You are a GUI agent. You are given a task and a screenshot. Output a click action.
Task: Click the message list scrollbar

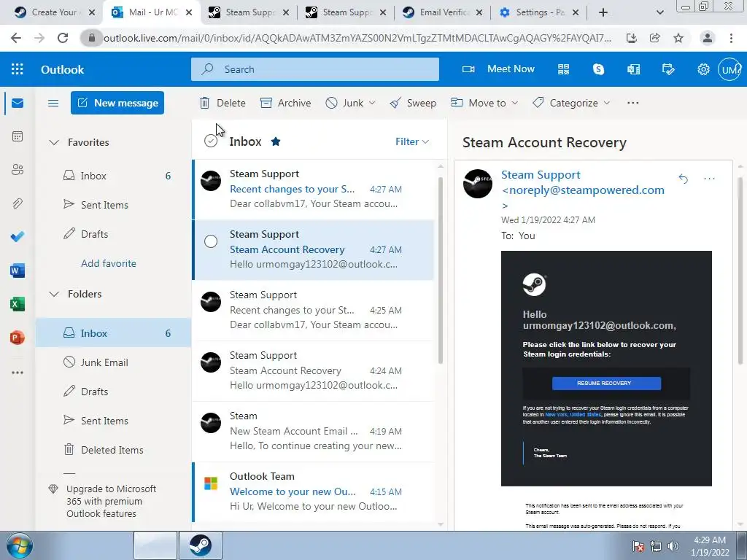[441, 270]
